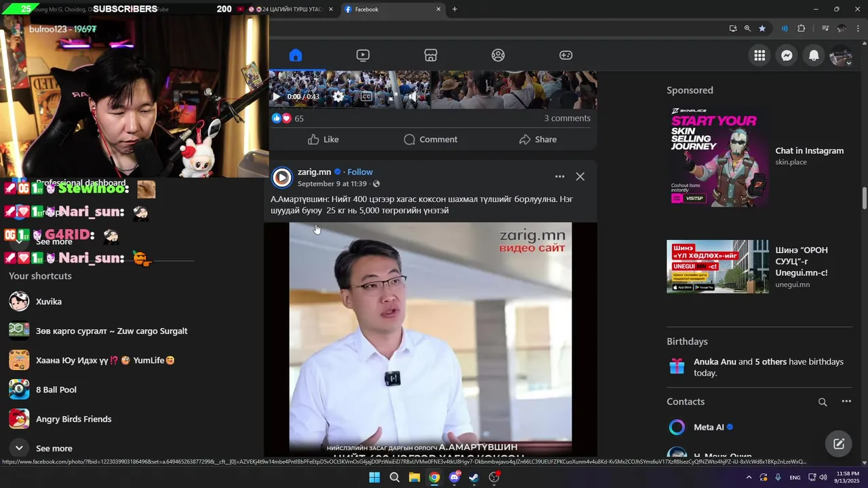Open the Chat in Instagram ad link

point(809,151)
